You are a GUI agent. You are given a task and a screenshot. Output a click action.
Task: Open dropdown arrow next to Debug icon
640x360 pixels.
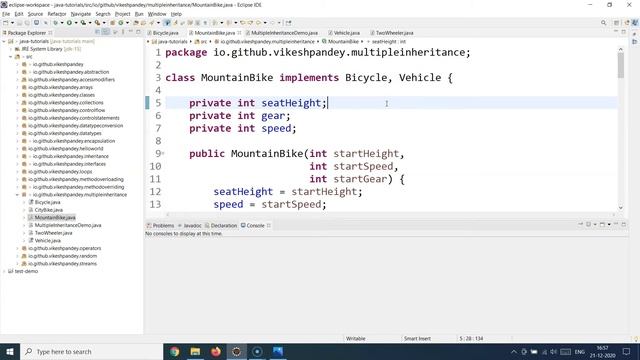tap(62, 23)
